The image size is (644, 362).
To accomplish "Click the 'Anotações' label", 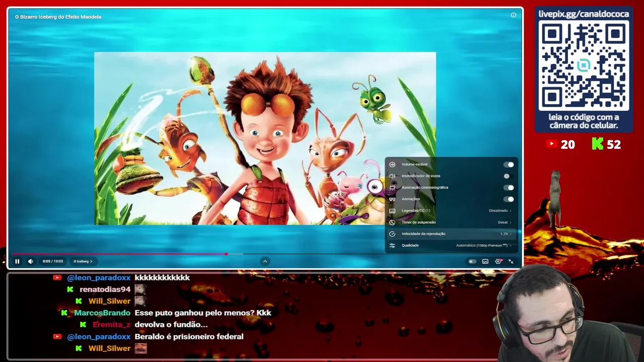I will pyautogui.click(x=411, y=199).
